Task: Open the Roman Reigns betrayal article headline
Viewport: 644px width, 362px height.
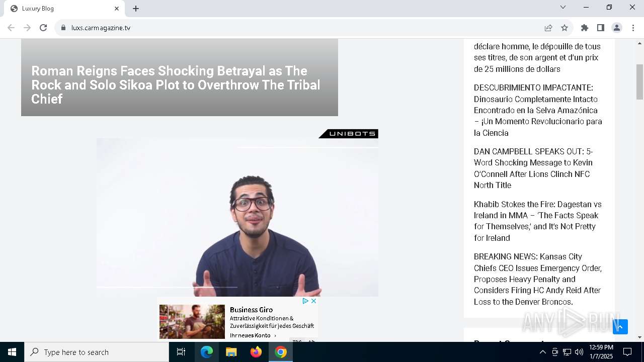Action: [x=176, y=85]
